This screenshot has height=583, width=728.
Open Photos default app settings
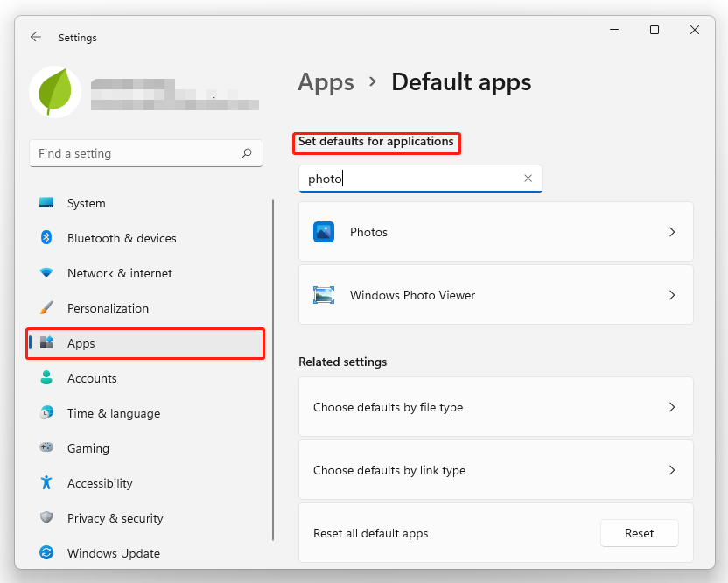pos(496,232)
